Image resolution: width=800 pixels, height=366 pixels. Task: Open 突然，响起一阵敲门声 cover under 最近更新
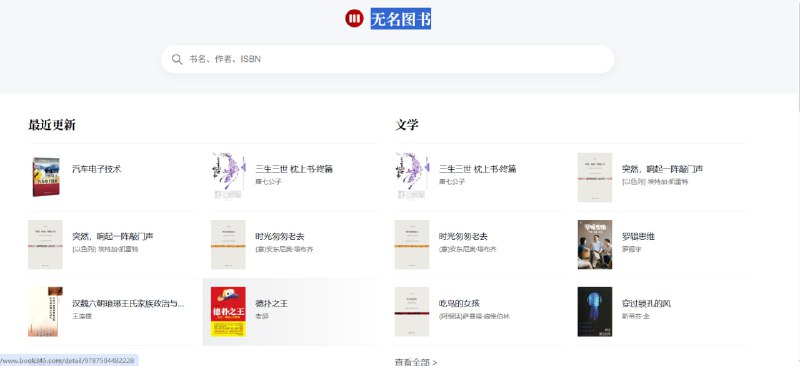45,245
